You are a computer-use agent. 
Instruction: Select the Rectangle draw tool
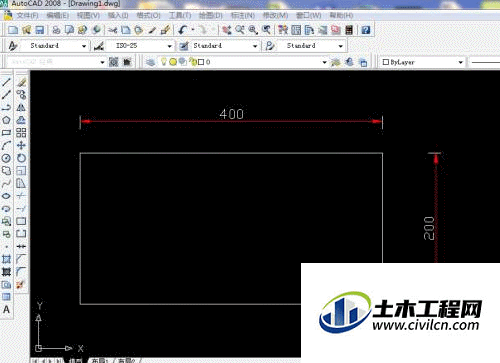tap(6, 133)
